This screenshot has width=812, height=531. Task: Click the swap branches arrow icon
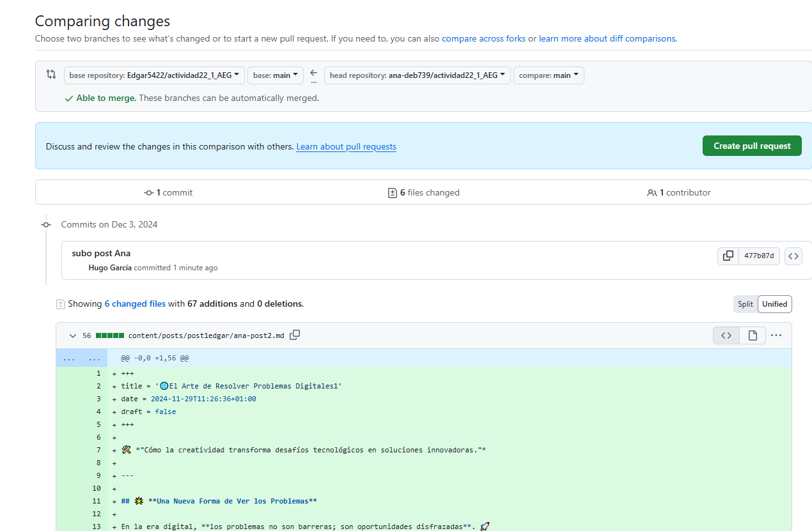313,75
